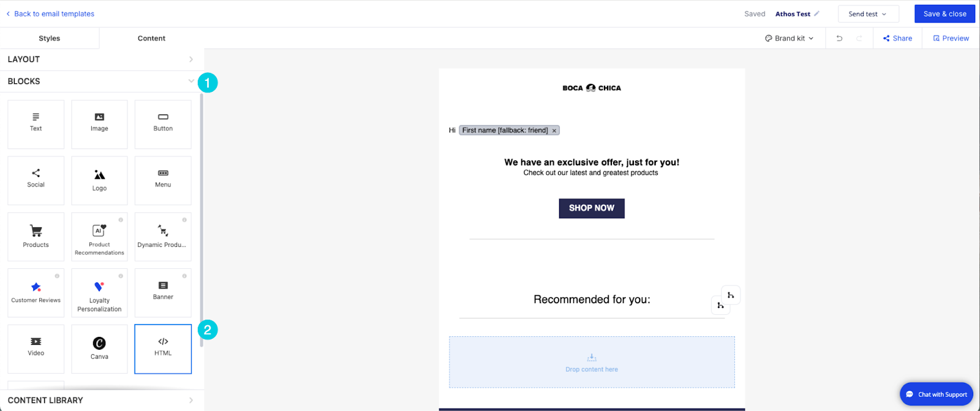Open the Send test dropdown
980x411 pixels.
click(x=868, y=13)
